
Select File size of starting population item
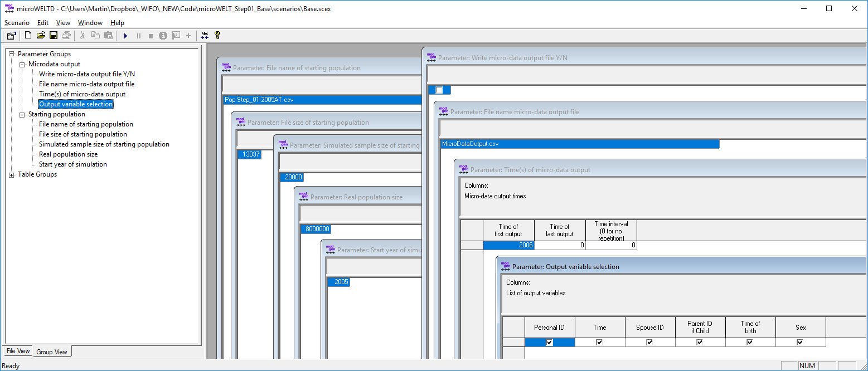83,134
